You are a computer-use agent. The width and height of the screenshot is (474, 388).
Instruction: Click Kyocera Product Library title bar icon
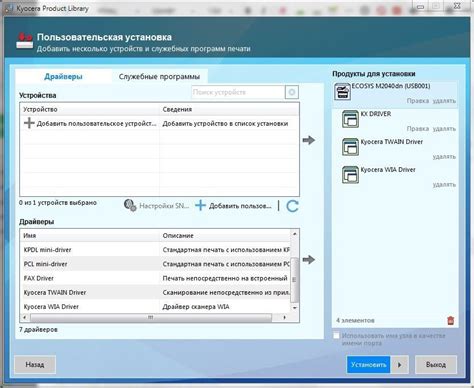(9, 8)
